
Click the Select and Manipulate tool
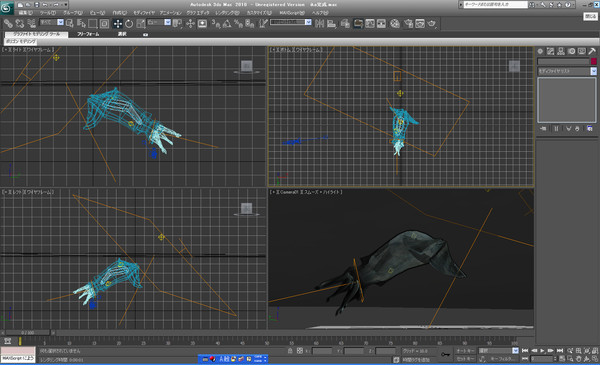[190, 24]
